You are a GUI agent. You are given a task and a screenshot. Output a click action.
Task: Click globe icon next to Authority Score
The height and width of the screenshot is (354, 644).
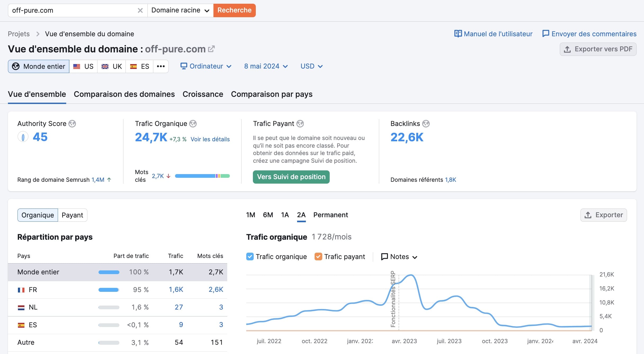[72, 124]
